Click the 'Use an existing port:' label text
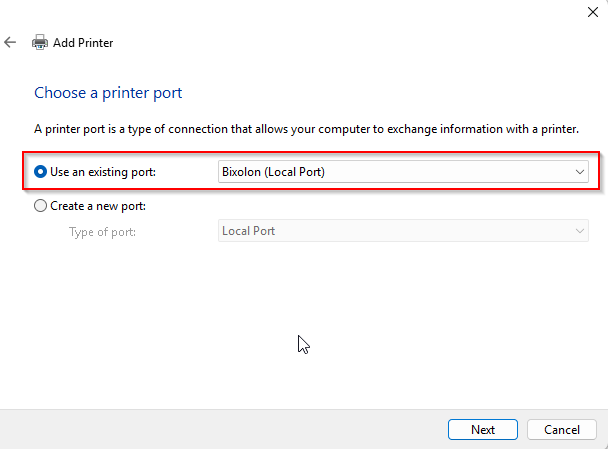 tap(103, 172)
